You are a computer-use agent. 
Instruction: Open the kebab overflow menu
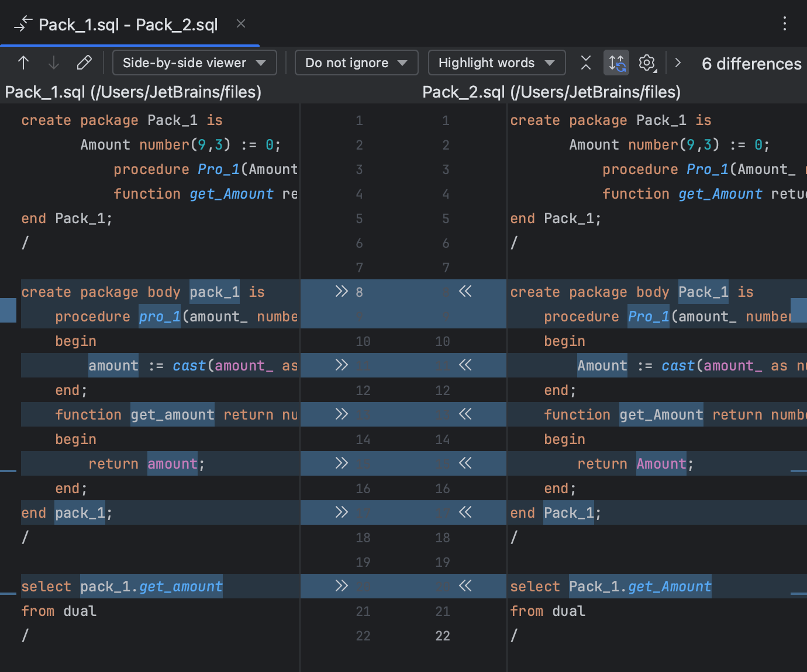(x=785, y=23)
